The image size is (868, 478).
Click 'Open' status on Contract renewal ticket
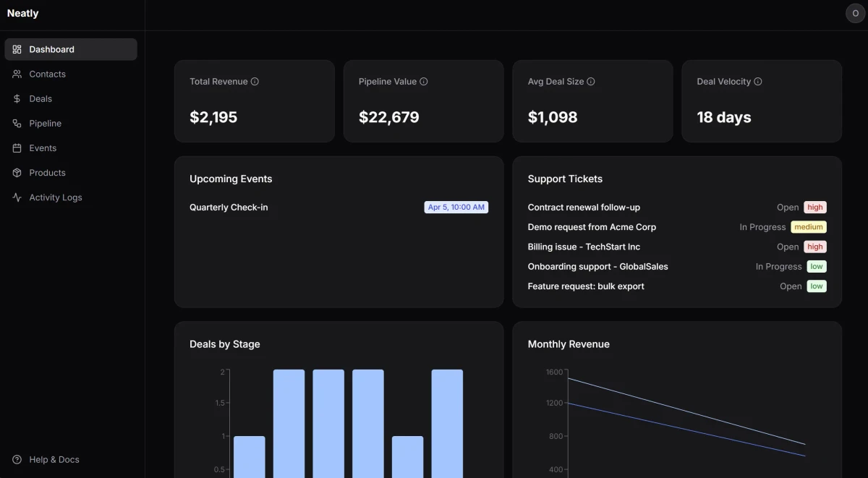tap(788, 208)
